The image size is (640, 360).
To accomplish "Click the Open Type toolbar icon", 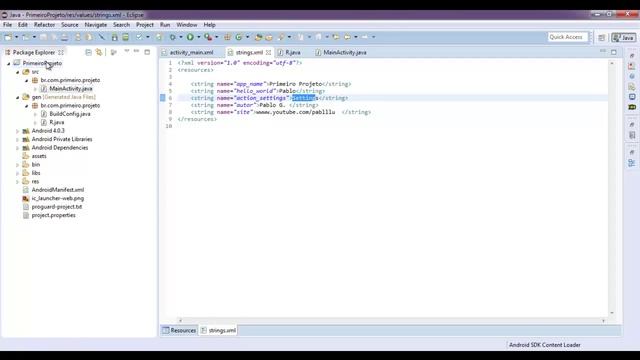I will pos(258,37).
